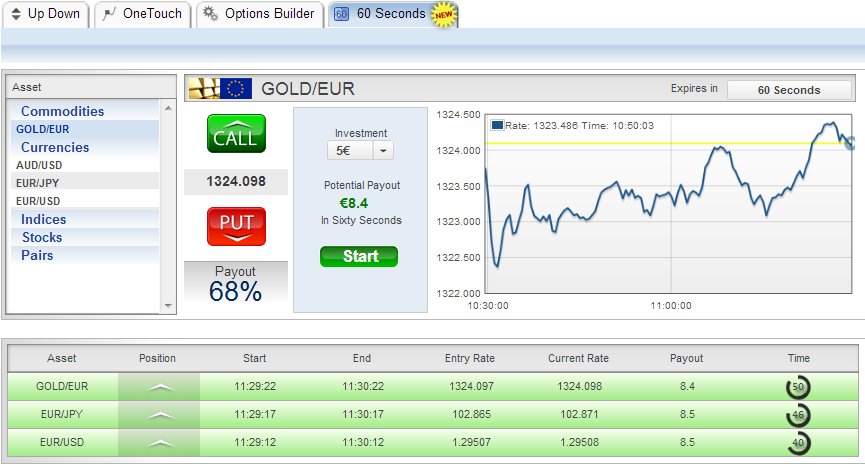Click the chart legend Rate color square
Viewport: 865px width, 464px height.
coord(497,125)
